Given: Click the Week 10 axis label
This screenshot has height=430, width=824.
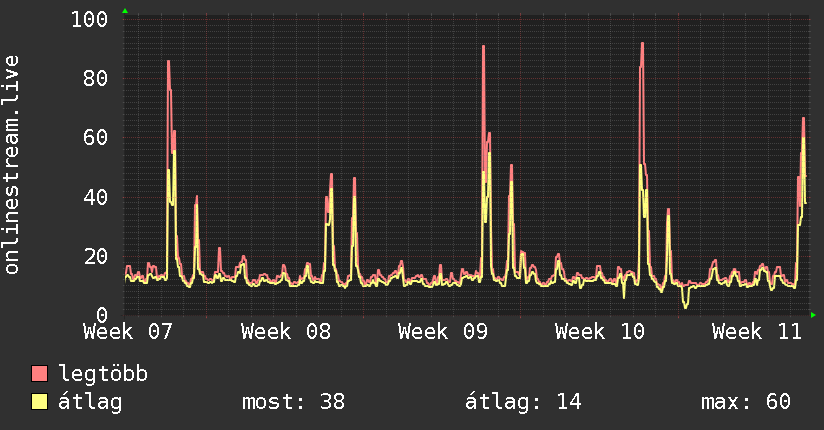Looking at the screenshot, I should coord(600,332).
